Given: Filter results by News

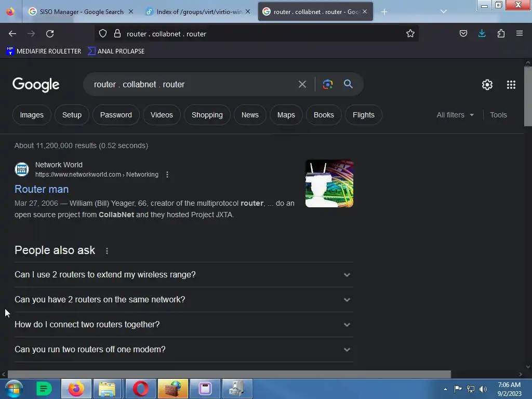Looking at the screenshot, I should [x=250, y=115].
